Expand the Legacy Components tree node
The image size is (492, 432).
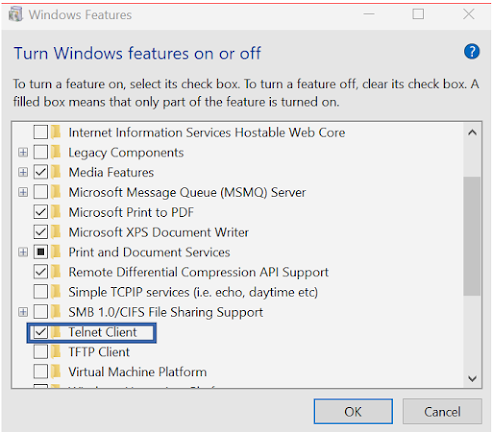tap(23, 152)
